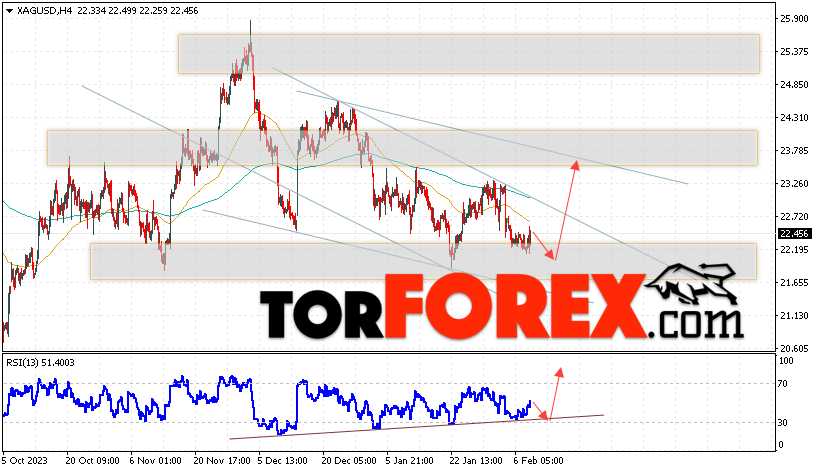
Task: Select the 5 Jan 21:00 time label
Action: 409,461
